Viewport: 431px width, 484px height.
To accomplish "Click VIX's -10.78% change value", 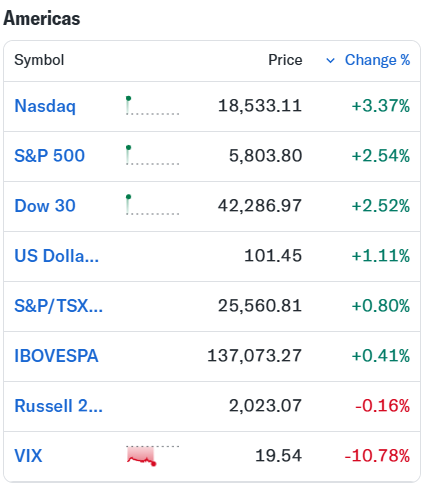I will tap(377, 456).
